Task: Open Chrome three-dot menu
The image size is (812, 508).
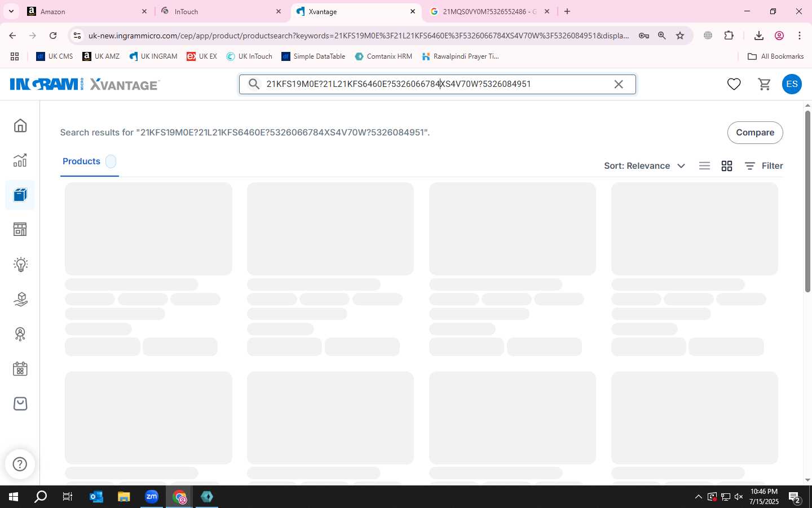Action: (x=800, y=36)
